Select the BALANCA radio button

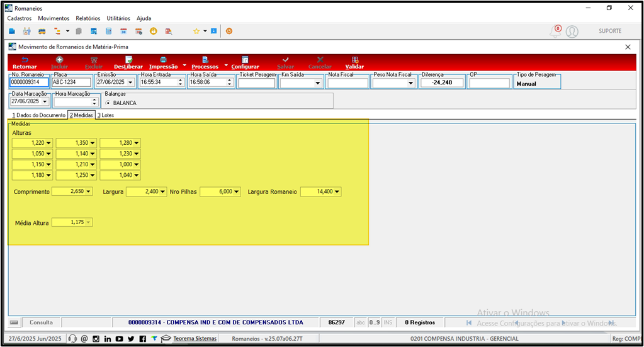pos(108,103)
